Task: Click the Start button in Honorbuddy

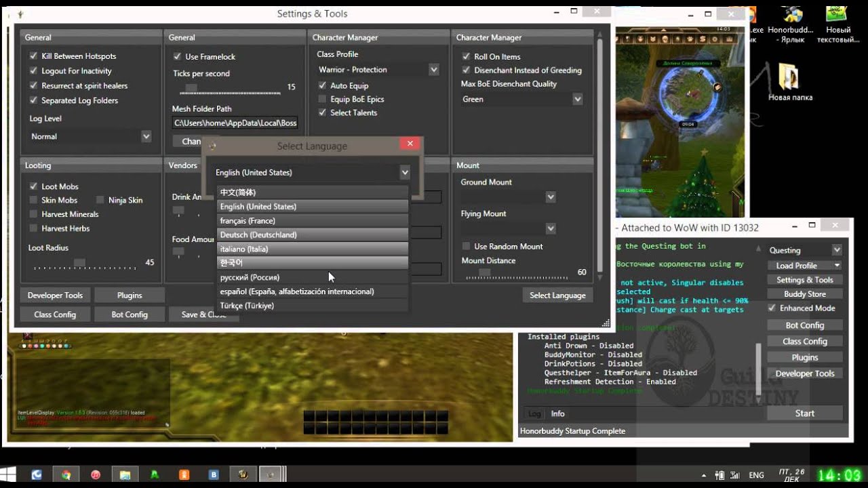Action: (x=805, y=413)
